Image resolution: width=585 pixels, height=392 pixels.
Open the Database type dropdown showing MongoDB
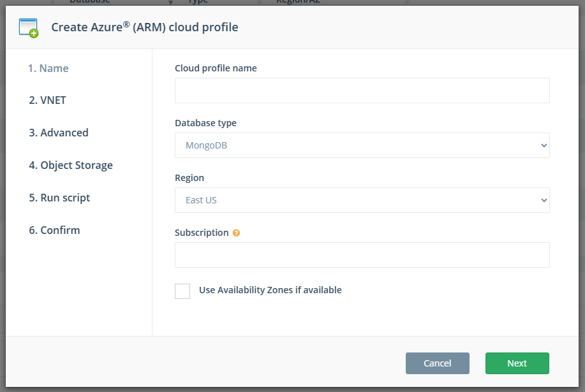coord(362,145)
